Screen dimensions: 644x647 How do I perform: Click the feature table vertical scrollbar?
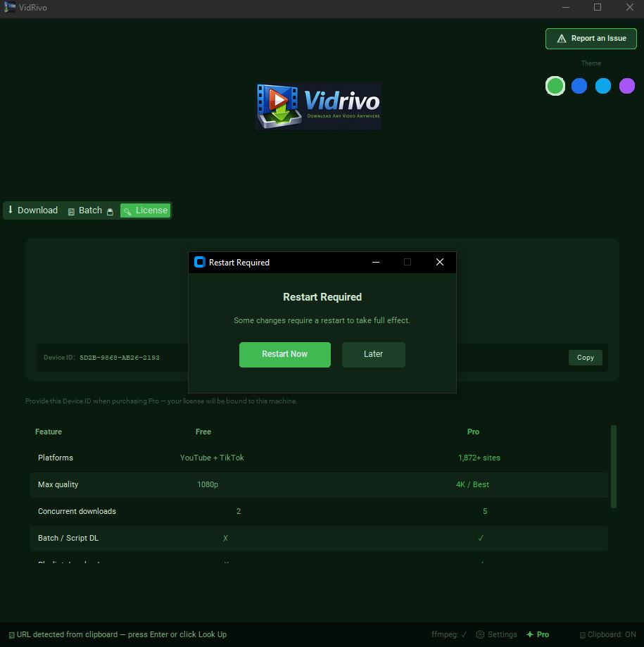614,467
